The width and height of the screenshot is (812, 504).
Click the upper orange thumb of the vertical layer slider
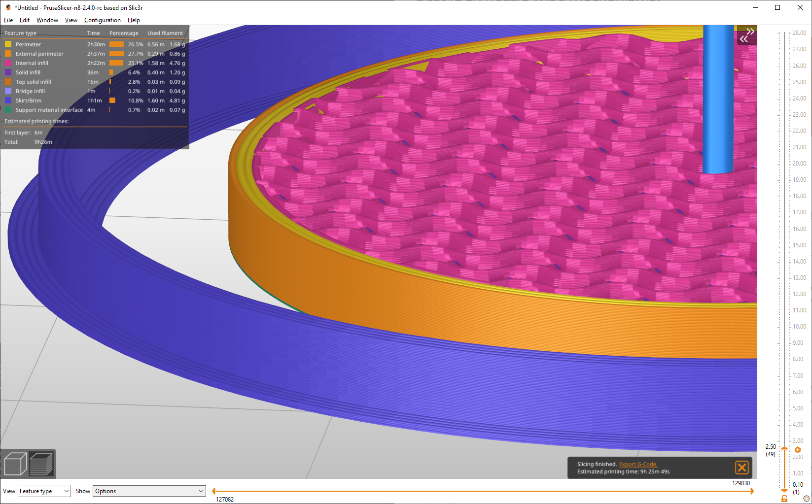pos(784,448)
